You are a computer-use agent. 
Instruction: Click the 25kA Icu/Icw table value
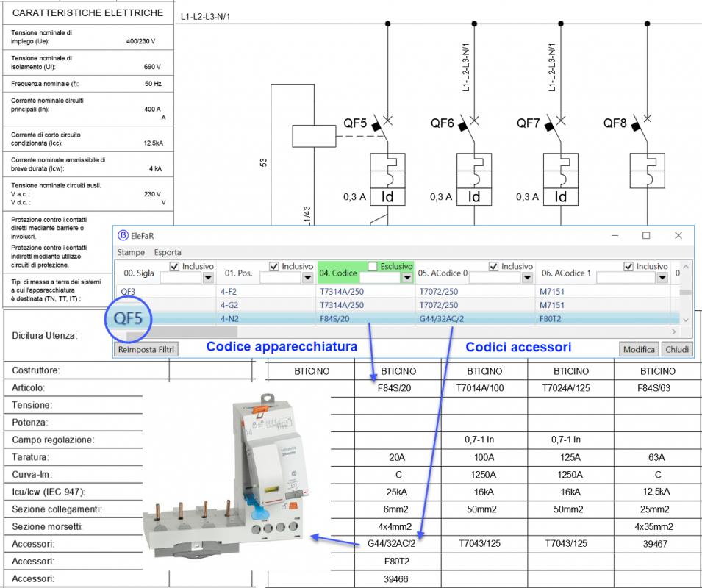pos(397,492)
